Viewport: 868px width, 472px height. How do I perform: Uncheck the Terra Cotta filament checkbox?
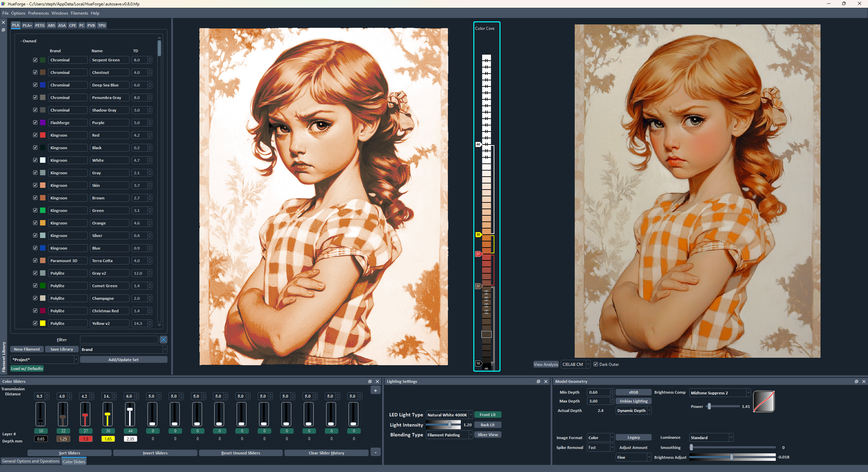pos(35,261)
